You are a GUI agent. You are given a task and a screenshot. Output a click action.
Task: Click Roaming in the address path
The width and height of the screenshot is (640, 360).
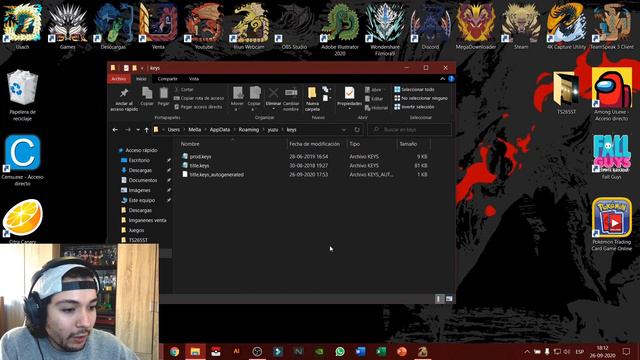(x=249, y=130)
